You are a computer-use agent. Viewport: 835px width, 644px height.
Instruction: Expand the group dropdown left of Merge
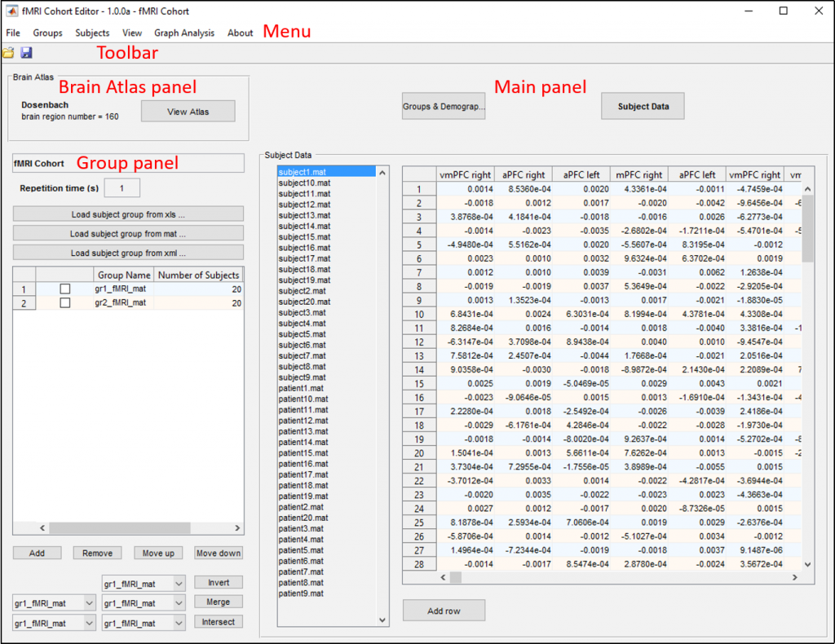(x=144, y=603)
